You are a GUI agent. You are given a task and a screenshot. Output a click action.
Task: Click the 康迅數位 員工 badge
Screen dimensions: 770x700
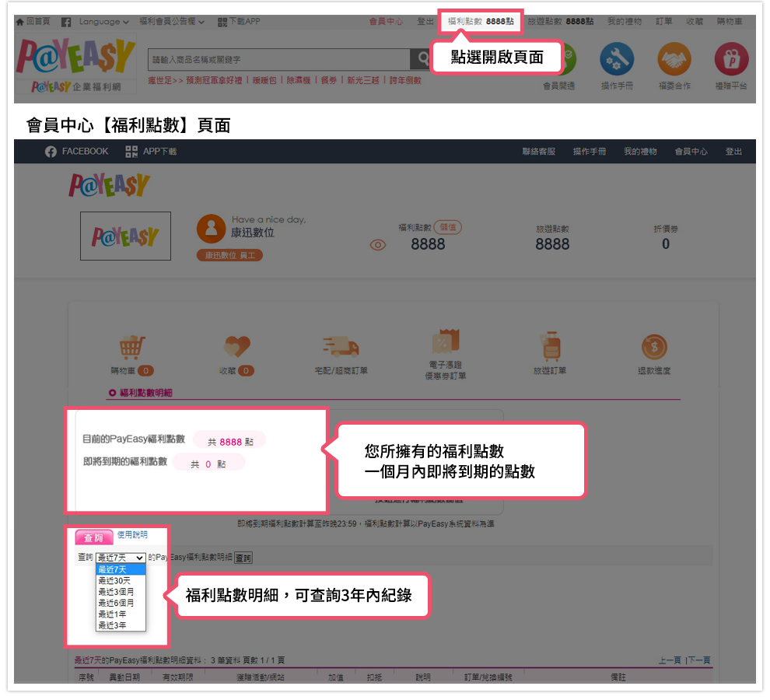pyautogui.click(x=229, y=255)
